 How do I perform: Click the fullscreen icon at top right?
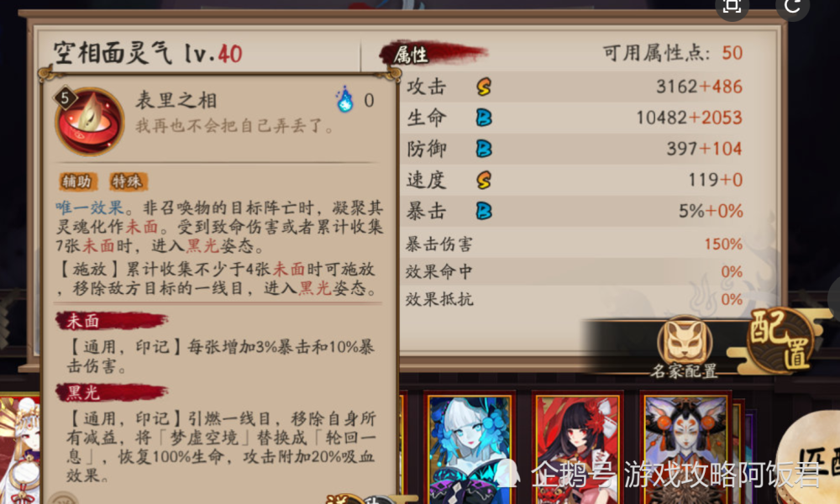click(x=732, y=7)
